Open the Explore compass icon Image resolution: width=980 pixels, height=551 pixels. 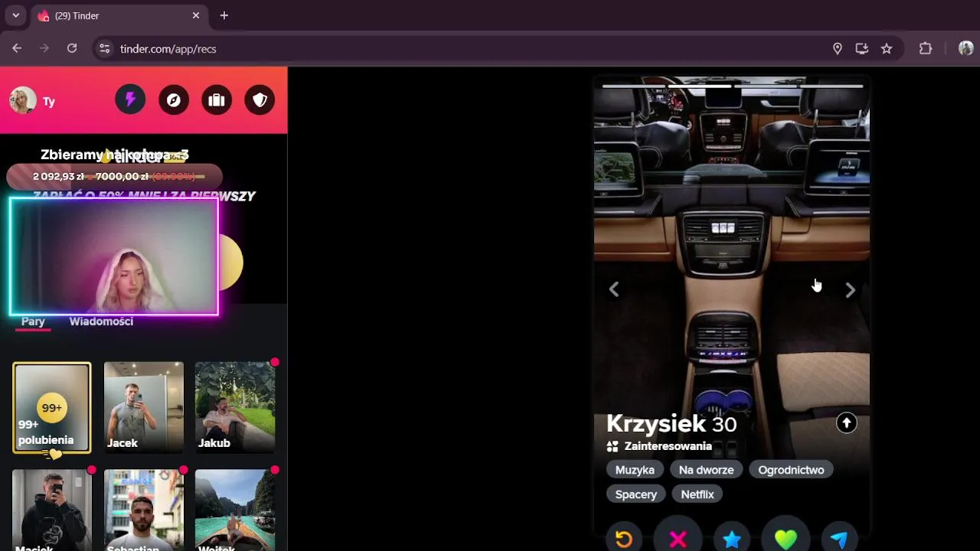(x=174, y=100)
